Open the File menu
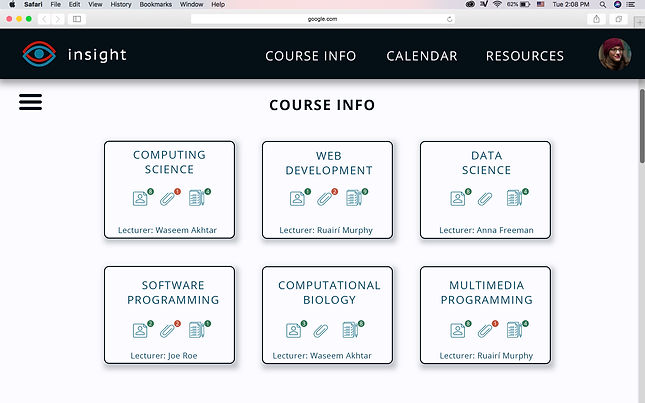Image resolution: width=645 pixels, height=403 pixels. click(x=56, y=5)
